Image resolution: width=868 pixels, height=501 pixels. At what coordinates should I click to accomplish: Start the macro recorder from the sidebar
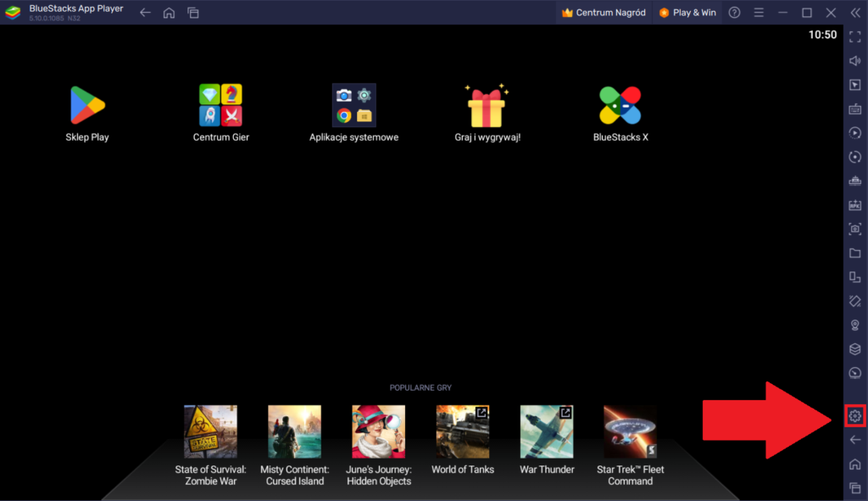point(855,132)
